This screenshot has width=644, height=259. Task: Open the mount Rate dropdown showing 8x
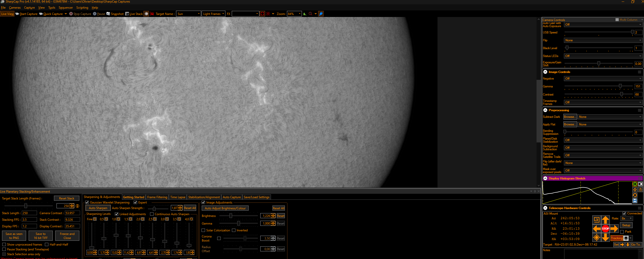pyautogui.click(x=627, y=218)
